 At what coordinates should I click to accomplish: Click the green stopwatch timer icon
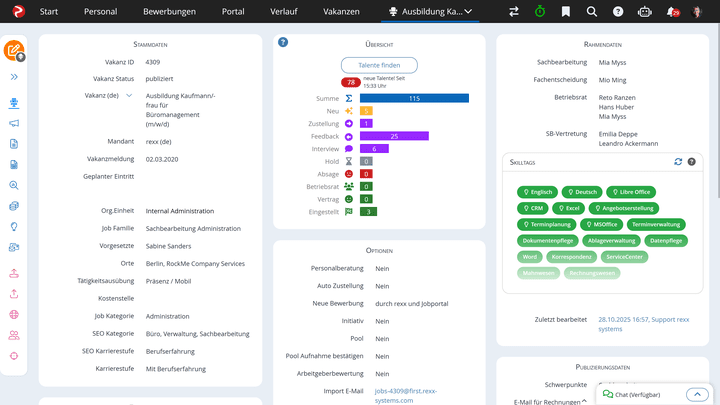540,12
